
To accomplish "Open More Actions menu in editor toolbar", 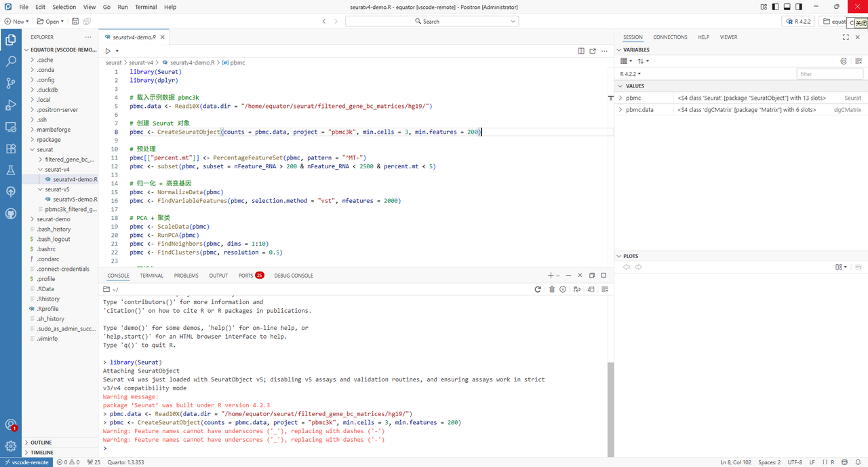I will (604, 51).
